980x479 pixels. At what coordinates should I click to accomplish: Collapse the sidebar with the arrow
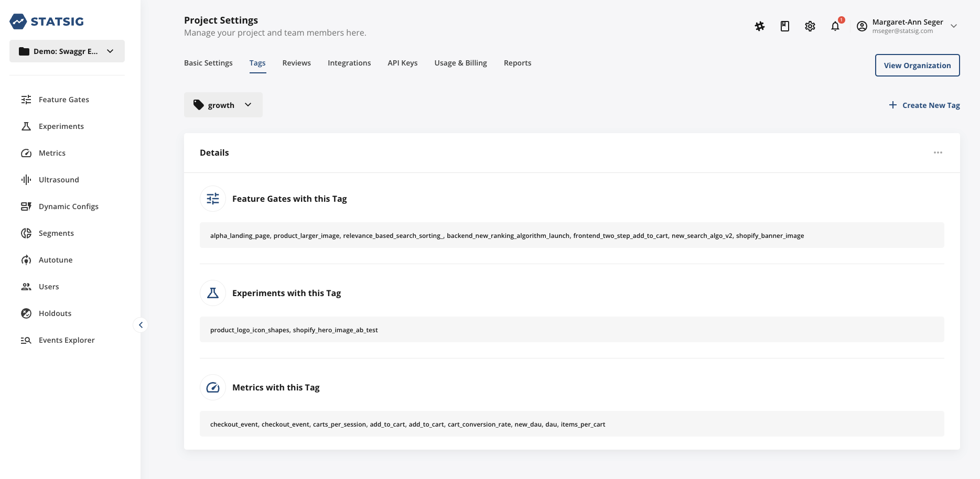[x=141, y=325]
